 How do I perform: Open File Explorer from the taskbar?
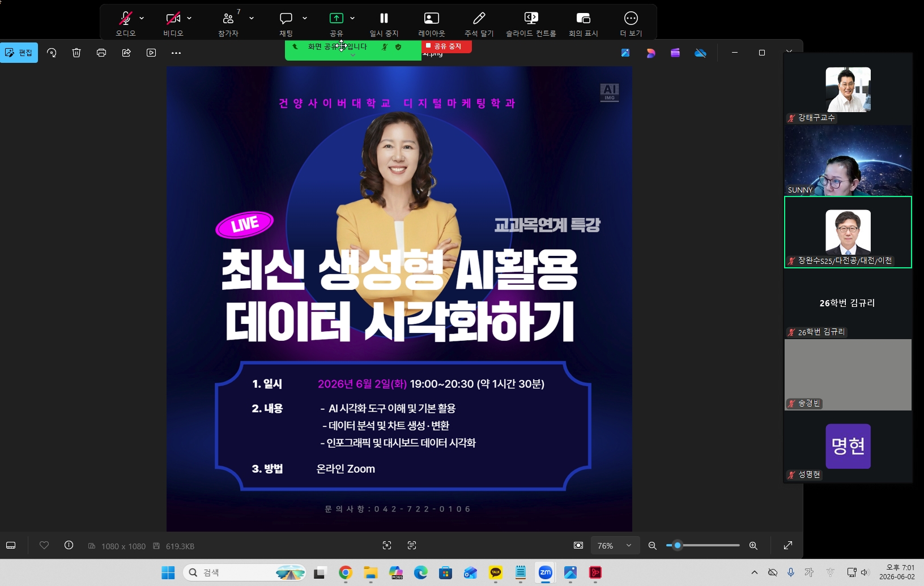click(x=371, y=573)
